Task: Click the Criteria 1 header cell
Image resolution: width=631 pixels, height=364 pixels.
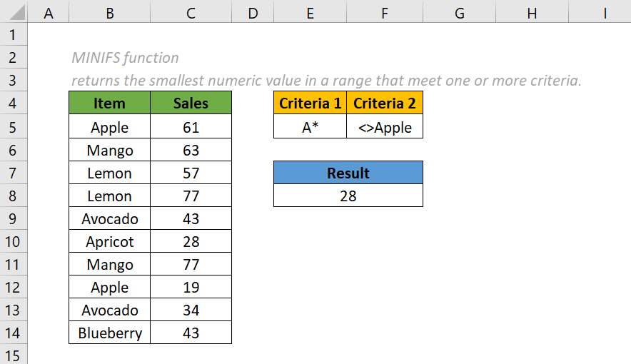Action: (310, 103)
